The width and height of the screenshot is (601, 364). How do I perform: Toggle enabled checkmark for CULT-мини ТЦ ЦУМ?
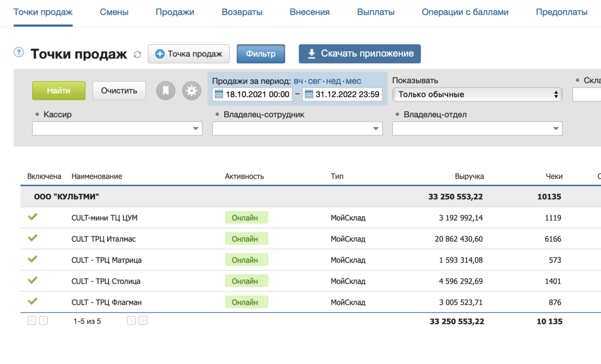[x=33, y=217]
